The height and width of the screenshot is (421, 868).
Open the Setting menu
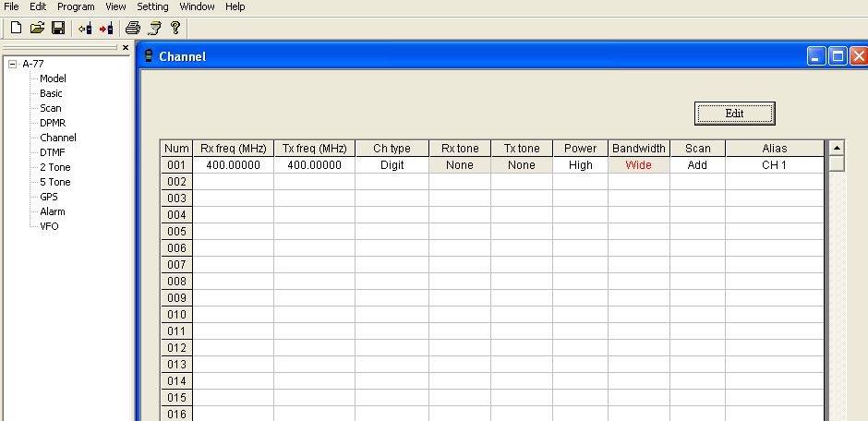[x=152, y=6]
